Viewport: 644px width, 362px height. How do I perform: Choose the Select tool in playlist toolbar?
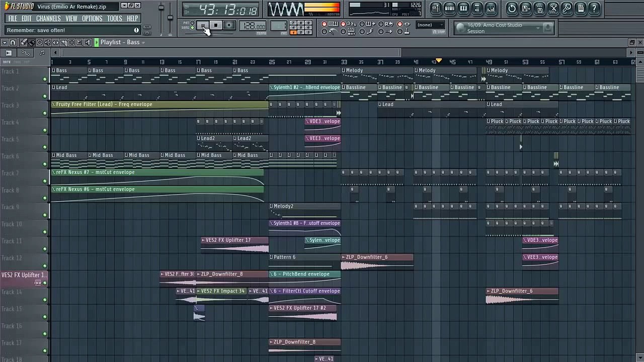point(71,43)
